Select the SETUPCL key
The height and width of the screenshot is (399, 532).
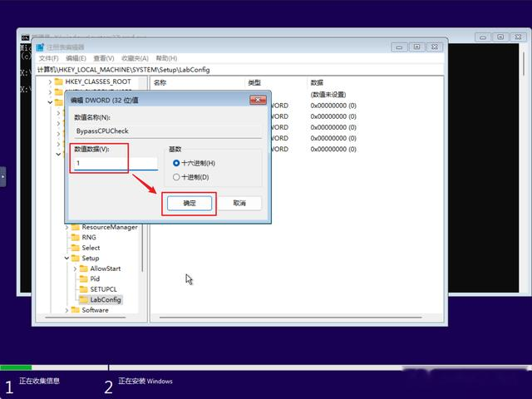[x=103, y=289]
